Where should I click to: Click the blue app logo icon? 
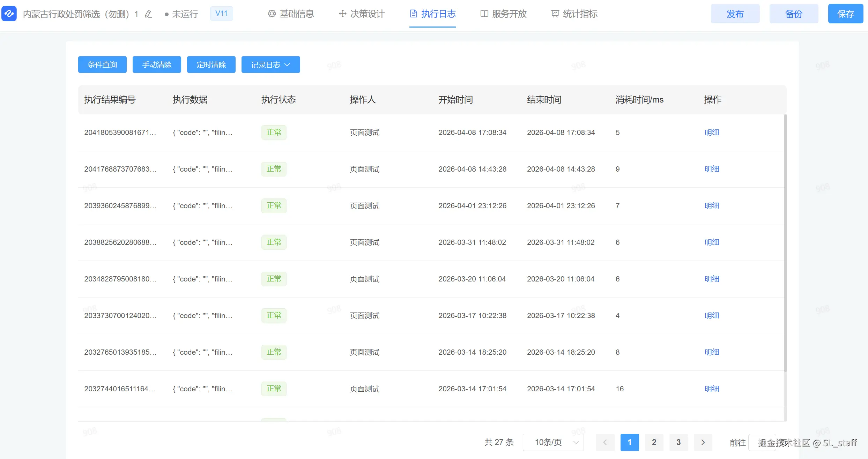pos(9,14)
